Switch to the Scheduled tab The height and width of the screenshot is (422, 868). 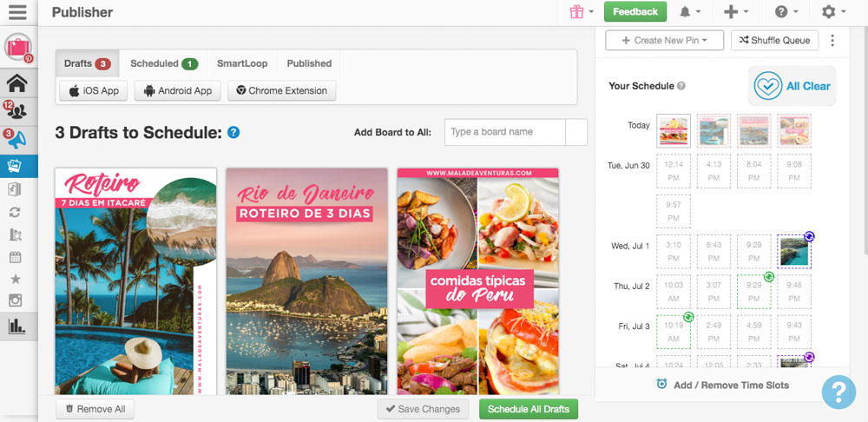164,63
